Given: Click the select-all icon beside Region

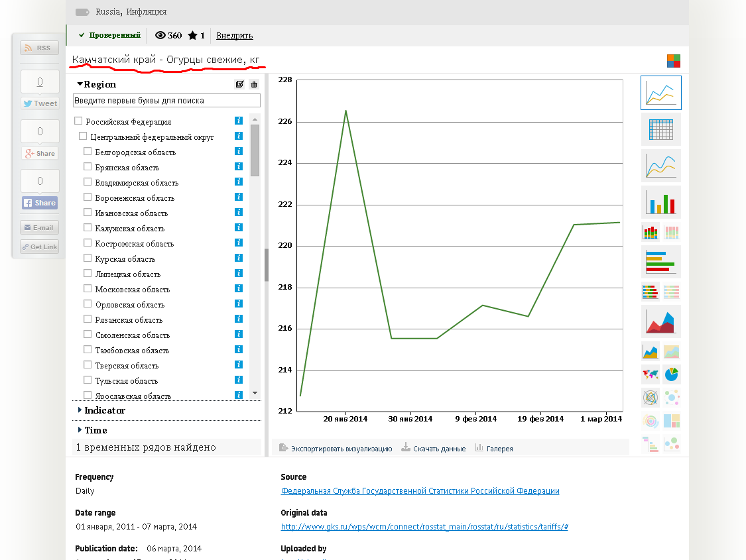Looking at the screenshot, I should [240, 84].
